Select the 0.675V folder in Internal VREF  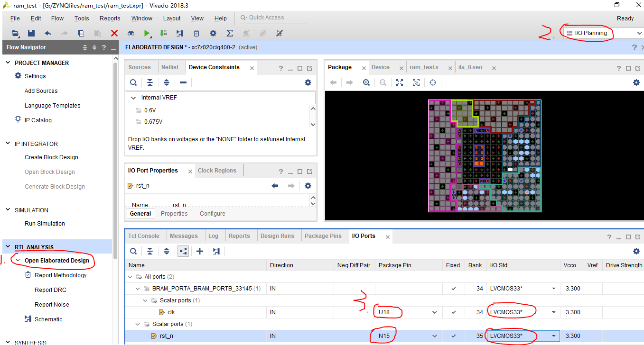point(153,122)
